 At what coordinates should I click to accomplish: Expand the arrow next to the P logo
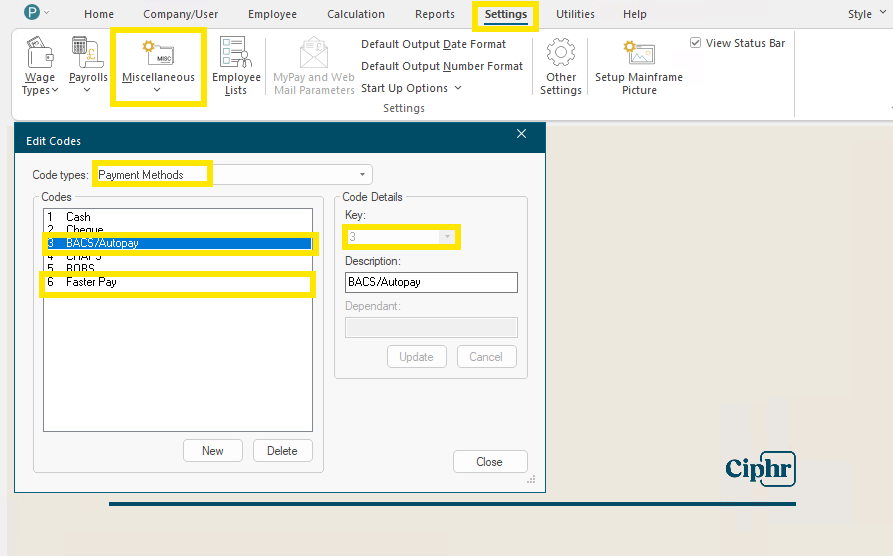(x=47, y=12)
